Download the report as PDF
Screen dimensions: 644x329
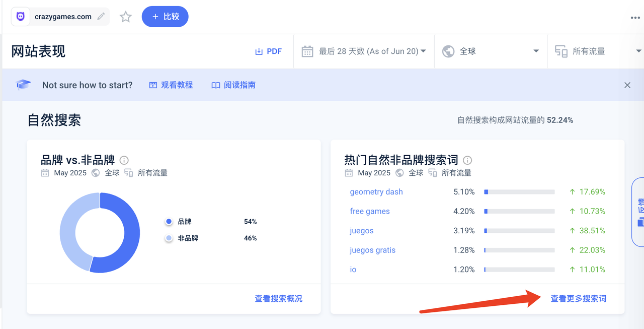pos(268,51)
